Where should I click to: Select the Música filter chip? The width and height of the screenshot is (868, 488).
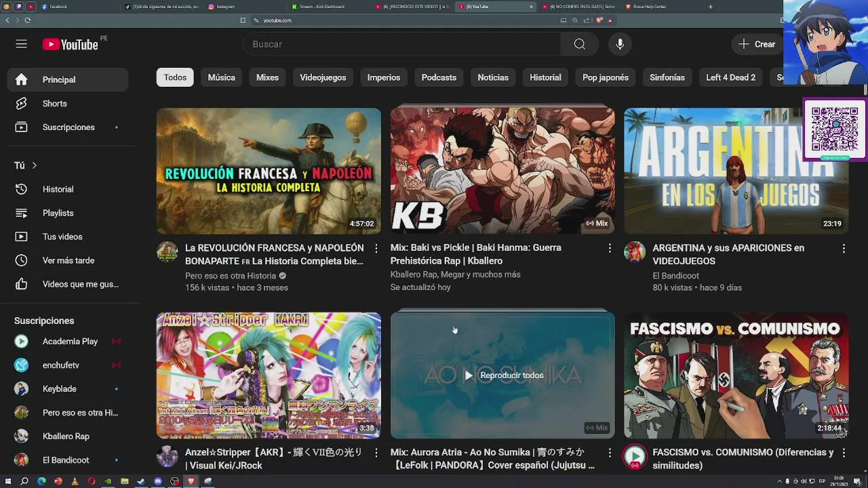point(221,77)
